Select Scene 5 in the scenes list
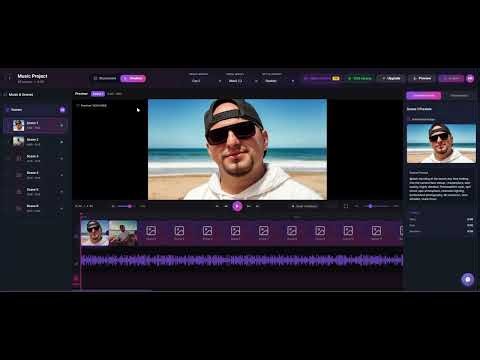 point(36,192)
